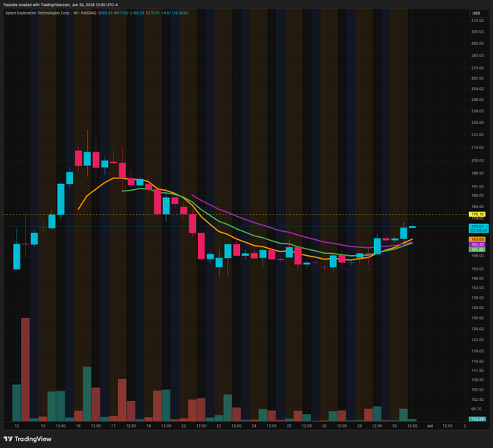Click the 230.00 price axis value

point(477,123)
